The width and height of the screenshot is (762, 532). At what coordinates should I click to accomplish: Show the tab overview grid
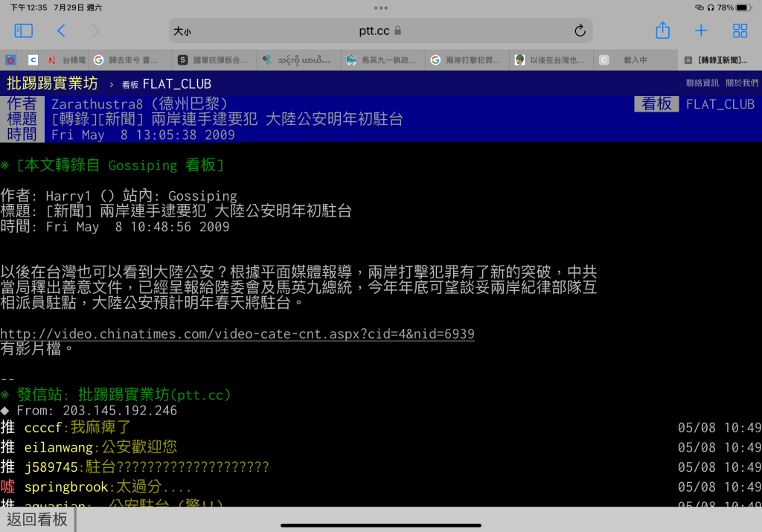740,31
